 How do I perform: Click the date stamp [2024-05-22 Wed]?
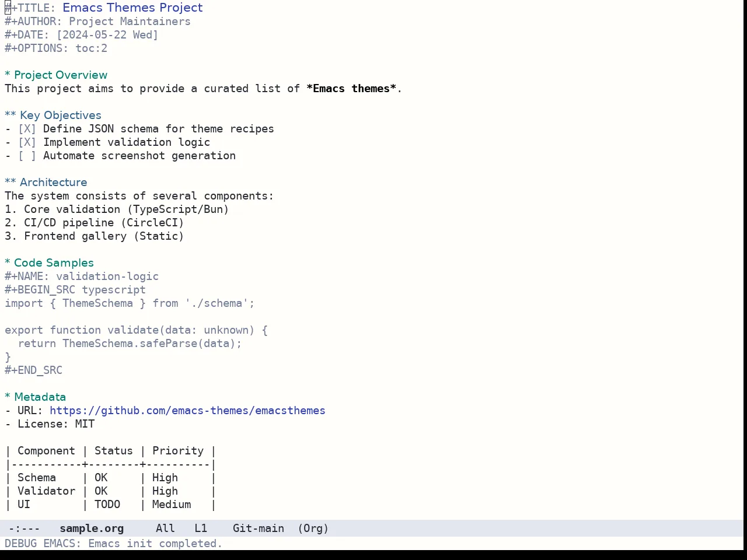(107, 35)
